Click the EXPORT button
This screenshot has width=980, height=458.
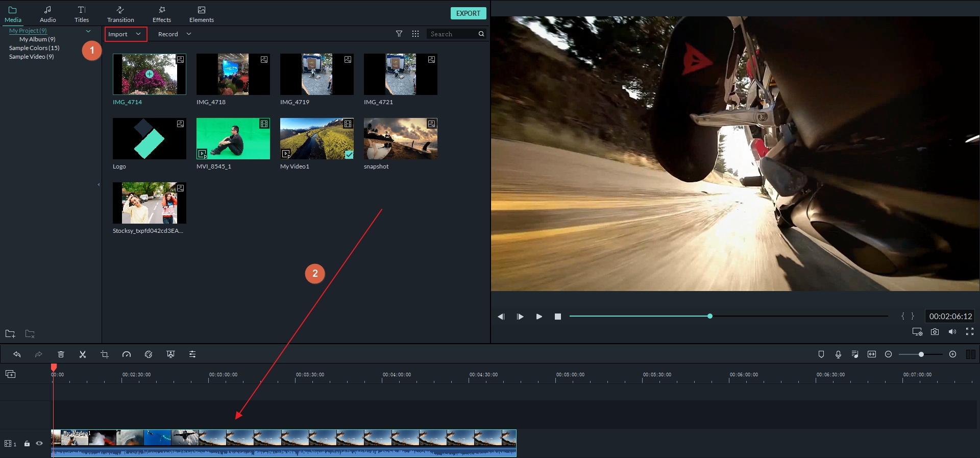(x=468, y=13)
